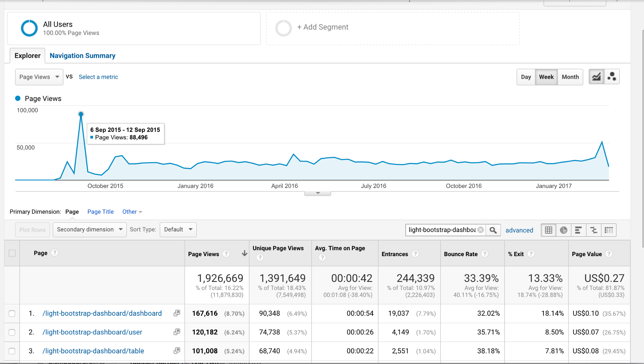Image resolution: width=644 pixels, height=364 pixels.
Task: Open the advanced filter options
Action: click(519, 230)
